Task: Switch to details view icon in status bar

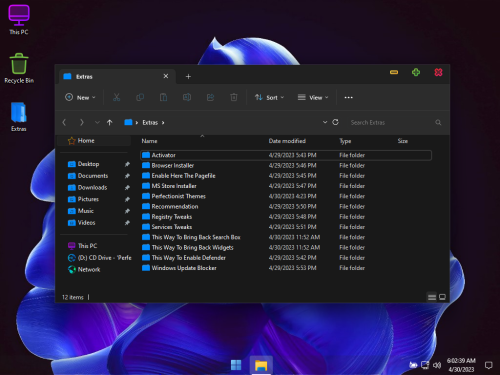Action: (432, 297)
